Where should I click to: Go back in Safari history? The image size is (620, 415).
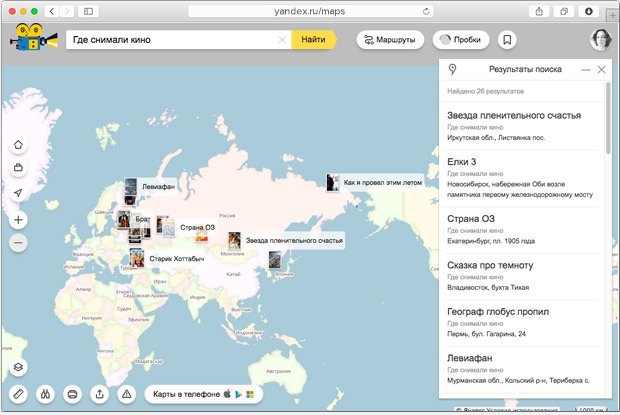coord(51,11)
